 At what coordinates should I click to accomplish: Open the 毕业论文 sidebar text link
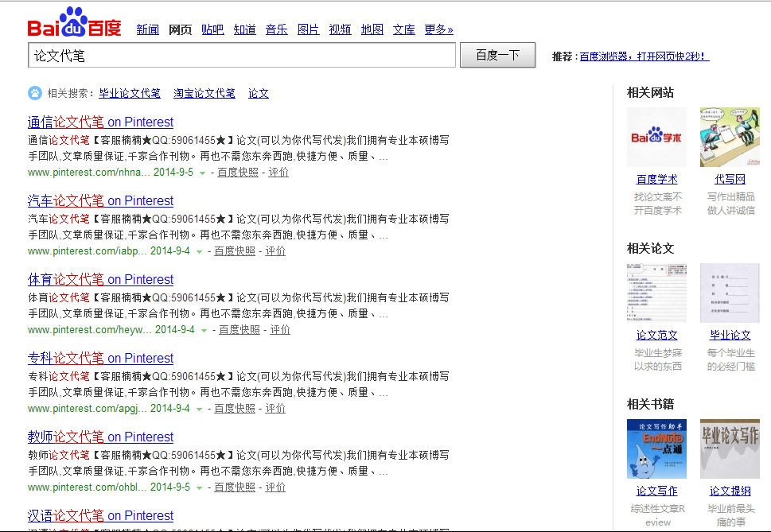coord(730,335)
